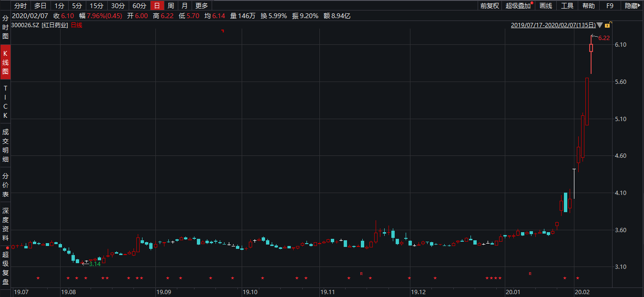Collapse panel with 隐藏 arrow
The width and height of the screenshot is (644, 297).
tap(632, 6)
